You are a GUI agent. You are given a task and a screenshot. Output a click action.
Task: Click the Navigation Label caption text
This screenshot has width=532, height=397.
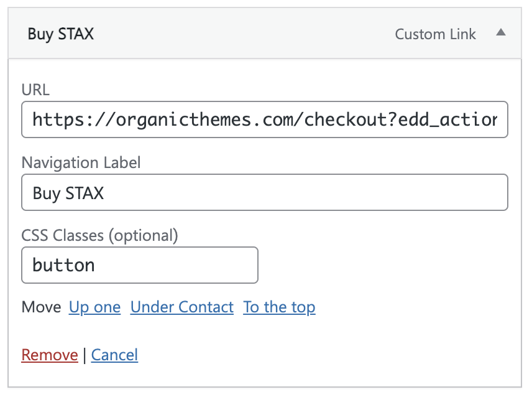point(81,162)
